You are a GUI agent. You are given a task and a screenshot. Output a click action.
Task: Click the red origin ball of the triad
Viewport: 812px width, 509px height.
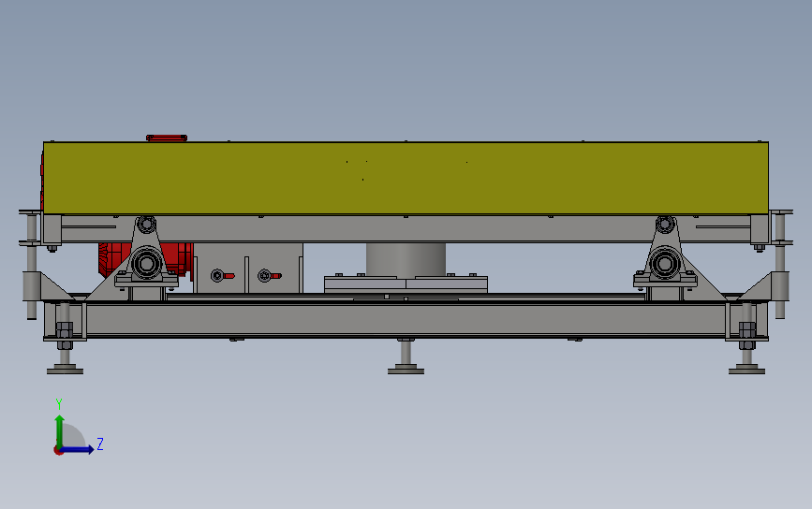point(58,451)
